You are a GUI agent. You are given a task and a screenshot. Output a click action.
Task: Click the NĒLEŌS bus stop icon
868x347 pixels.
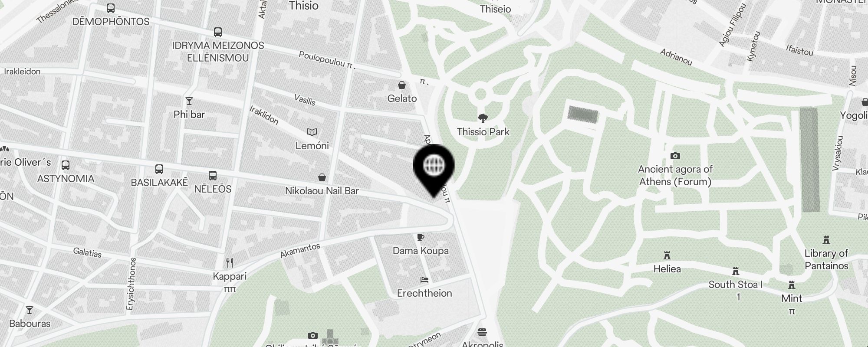pyautogui.click(x=212, y=175)
